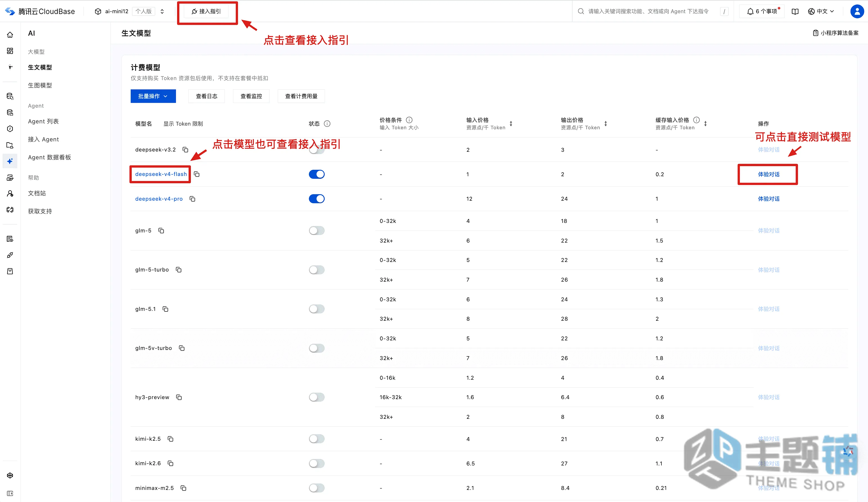Screen dimensions: 868x502
Task: Open 获取支持 menu item
Action: coord(40,211)
